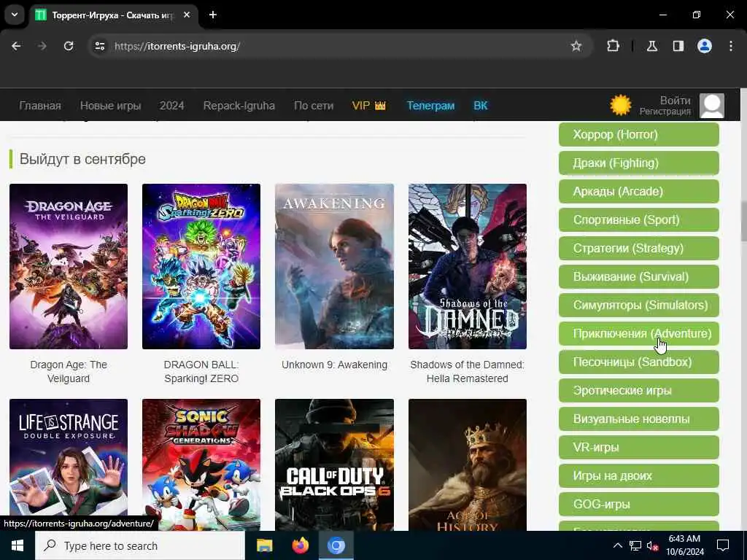Open Firefox from the taskbar
Viewport: 747px width, 560px height.
[300, 545]
